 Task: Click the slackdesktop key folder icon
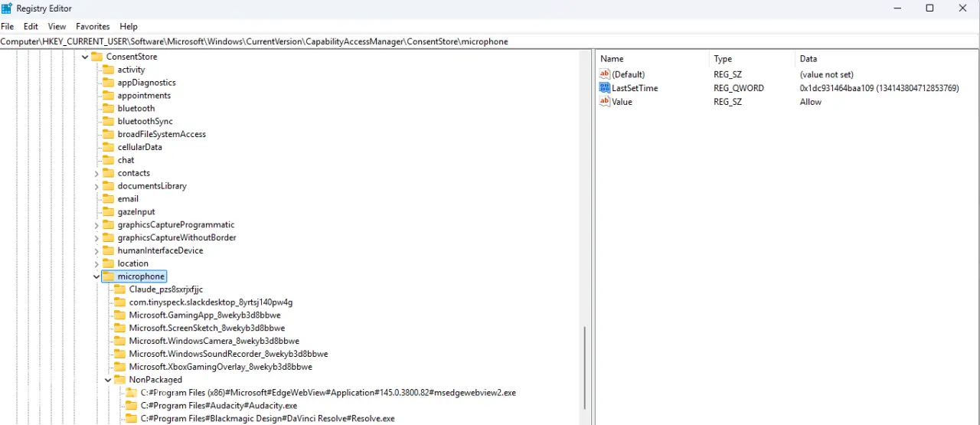click(119, 302)
